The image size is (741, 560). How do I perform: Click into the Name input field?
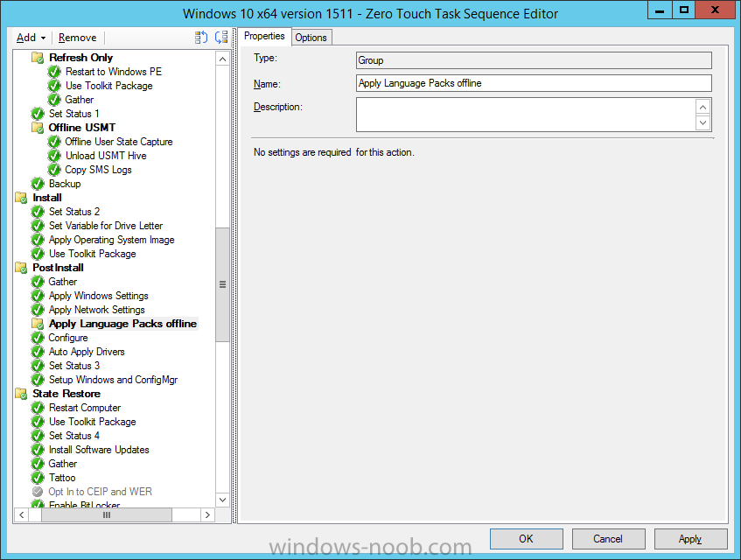[534, 83]
